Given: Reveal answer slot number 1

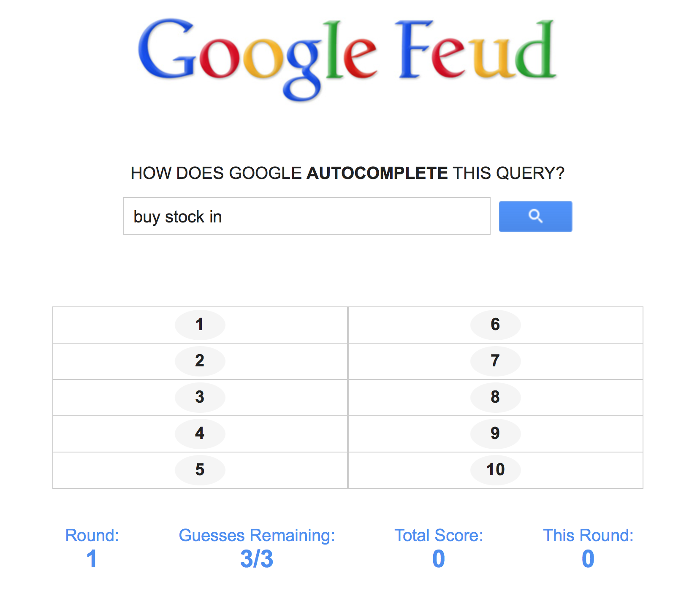Looking at the screenshot, I should pos(200,325).
